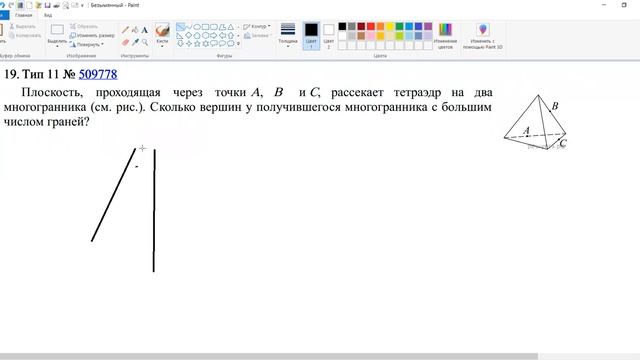This screenshot has width=640, height=360.
Task: Open quick access toolbar customize arrow
Action: tap(82, 6)
